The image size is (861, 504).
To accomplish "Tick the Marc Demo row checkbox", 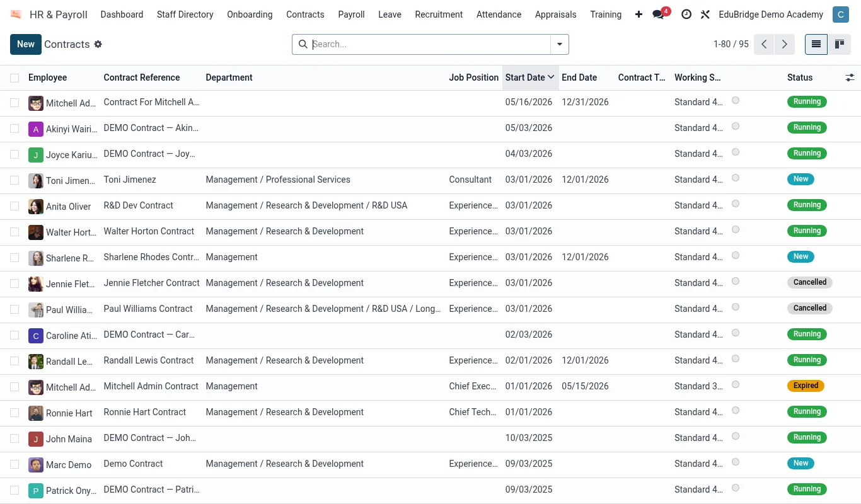I will [x=14, y=464].
